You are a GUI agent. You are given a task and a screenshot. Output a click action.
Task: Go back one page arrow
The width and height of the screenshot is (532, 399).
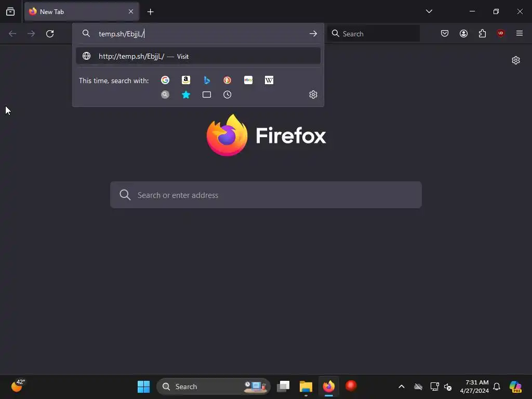click(12, 34)
